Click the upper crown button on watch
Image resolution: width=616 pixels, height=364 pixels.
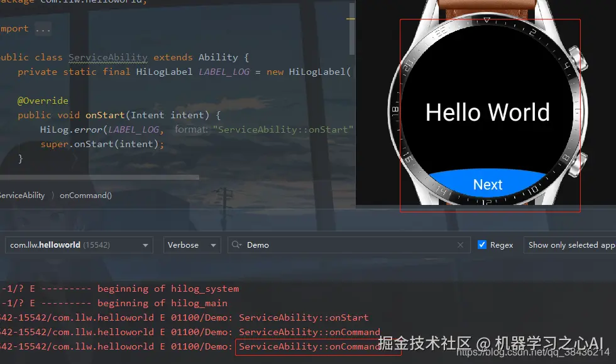[x=578, y=58]
